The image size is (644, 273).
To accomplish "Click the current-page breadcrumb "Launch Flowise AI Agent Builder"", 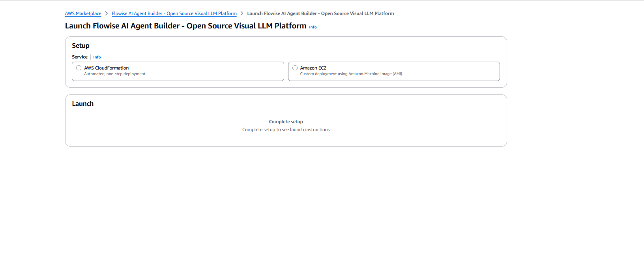I will pyautogui.click(x=320, y=13).
